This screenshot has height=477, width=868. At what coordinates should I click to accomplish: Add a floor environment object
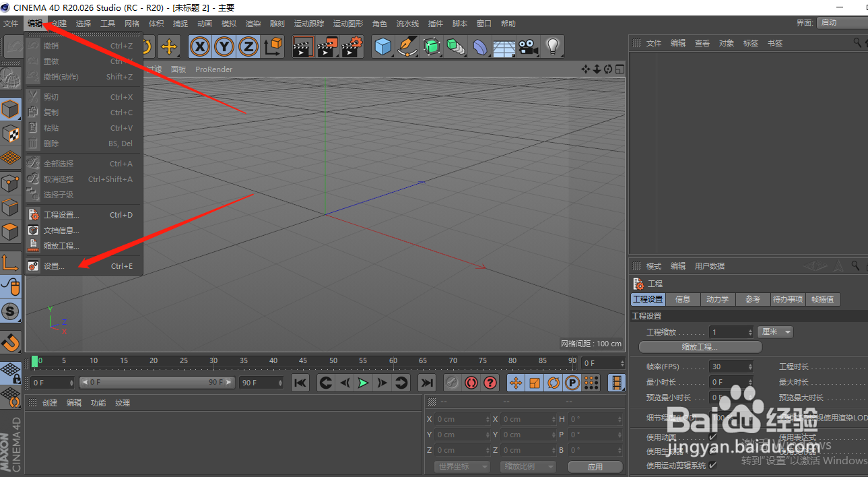pos(504,46)
